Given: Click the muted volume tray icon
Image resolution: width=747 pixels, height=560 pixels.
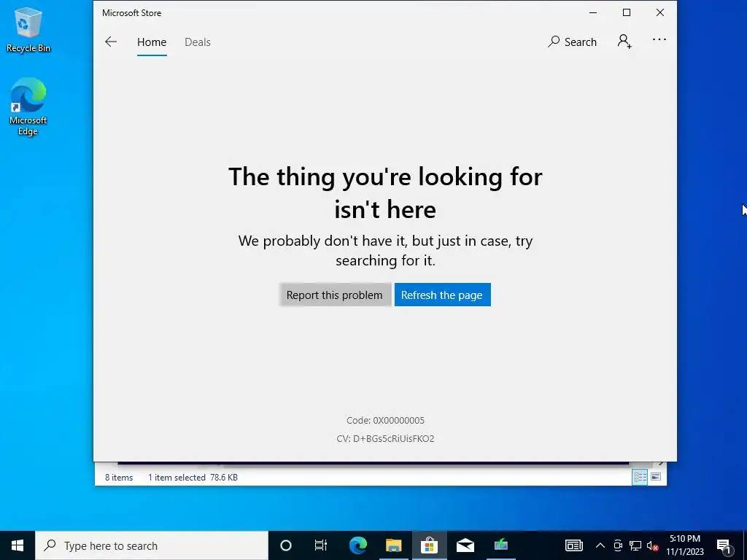Looking at the screenshot, I should [x=652, y=545].
